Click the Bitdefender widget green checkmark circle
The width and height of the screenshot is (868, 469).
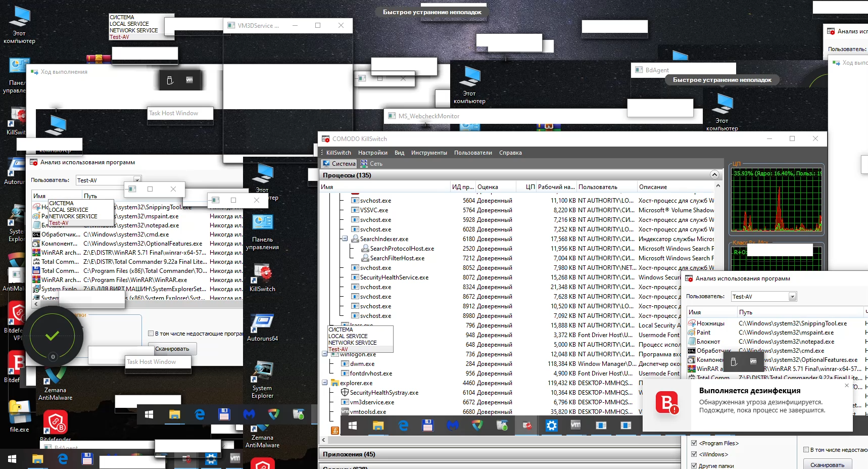click(53, 336)
